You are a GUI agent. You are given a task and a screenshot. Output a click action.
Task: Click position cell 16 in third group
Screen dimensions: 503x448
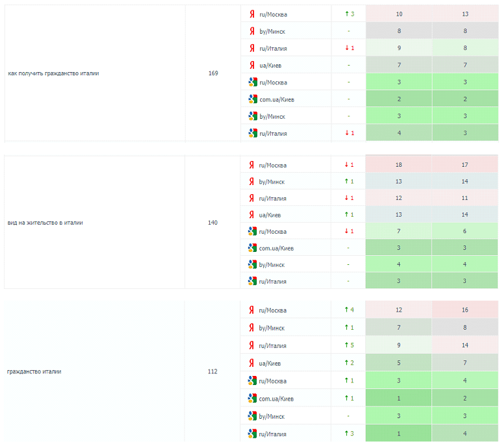coord(465,310)
